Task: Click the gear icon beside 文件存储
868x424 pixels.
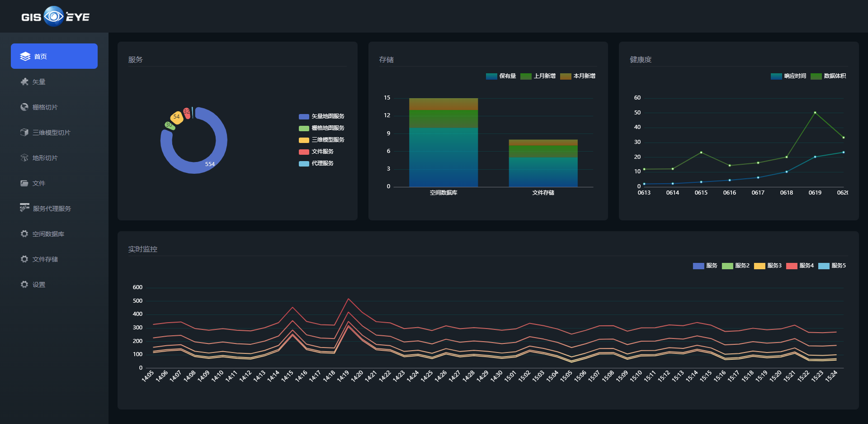Action: [24, 259]
